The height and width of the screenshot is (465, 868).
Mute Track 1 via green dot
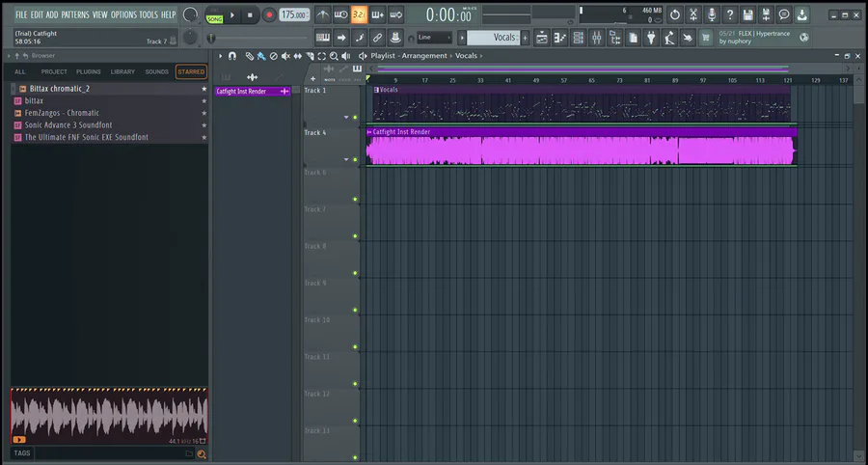[x=355, y=118]
